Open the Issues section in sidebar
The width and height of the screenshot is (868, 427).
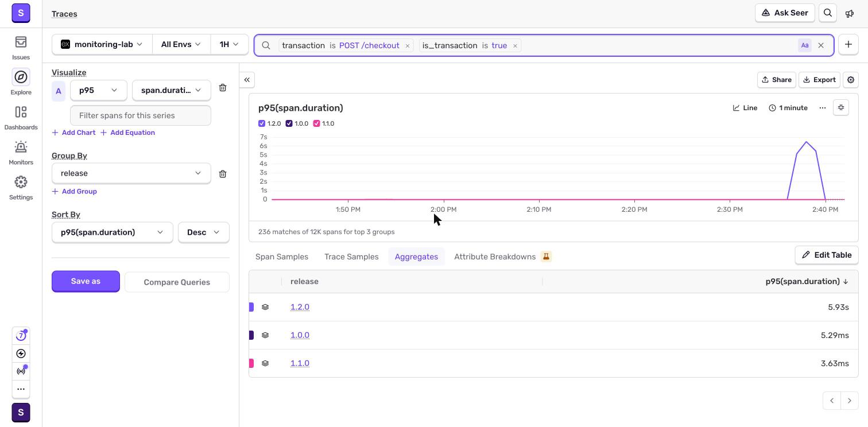pos(21,48)
